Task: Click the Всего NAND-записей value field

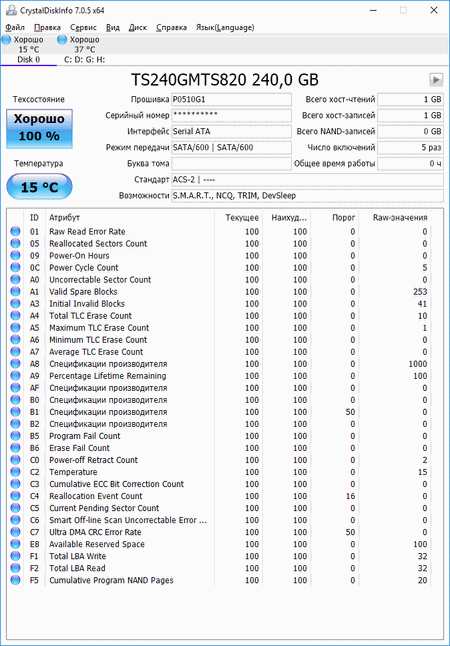Action: tap(410, 131)
